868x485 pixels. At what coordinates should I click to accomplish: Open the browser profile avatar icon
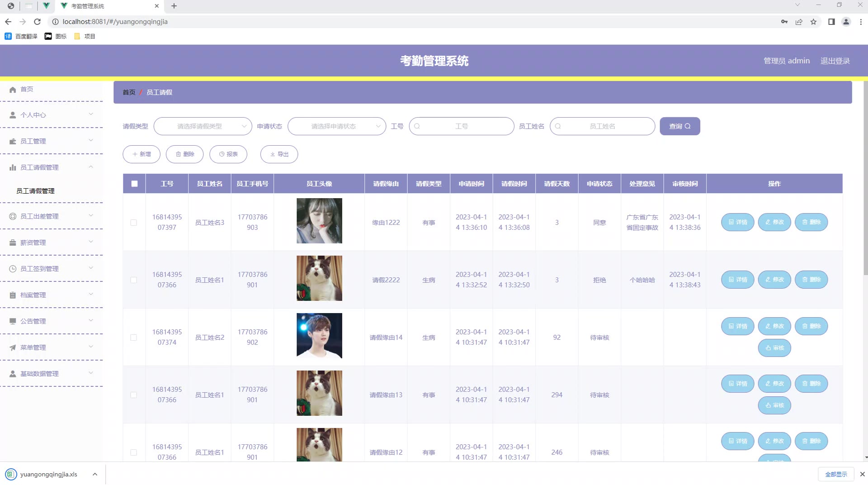(846, 22)
